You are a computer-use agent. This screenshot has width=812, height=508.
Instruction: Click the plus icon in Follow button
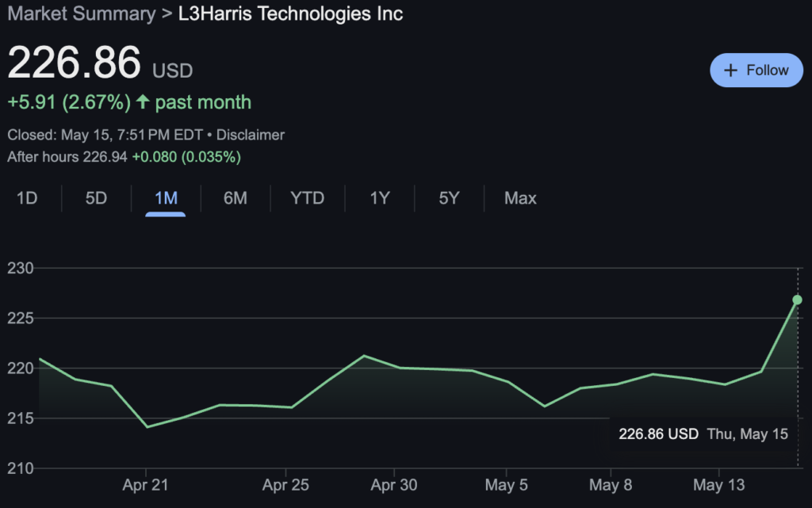pos(730,71)
